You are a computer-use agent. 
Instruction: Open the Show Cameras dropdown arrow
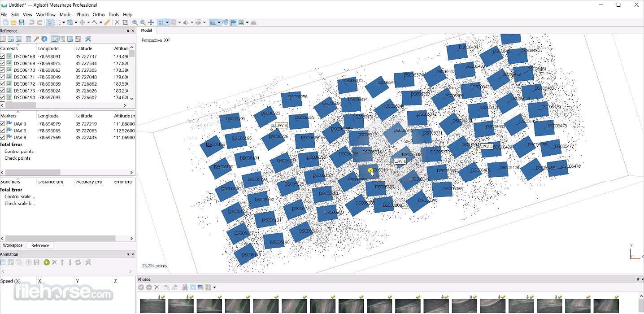click(x=219, y=22)
